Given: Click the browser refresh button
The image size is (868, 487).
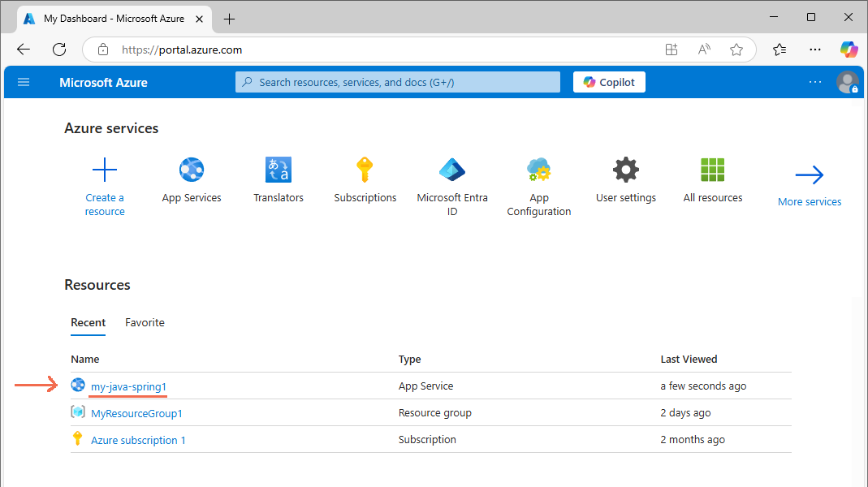Looking at the screenshot, I should [59, 50].
